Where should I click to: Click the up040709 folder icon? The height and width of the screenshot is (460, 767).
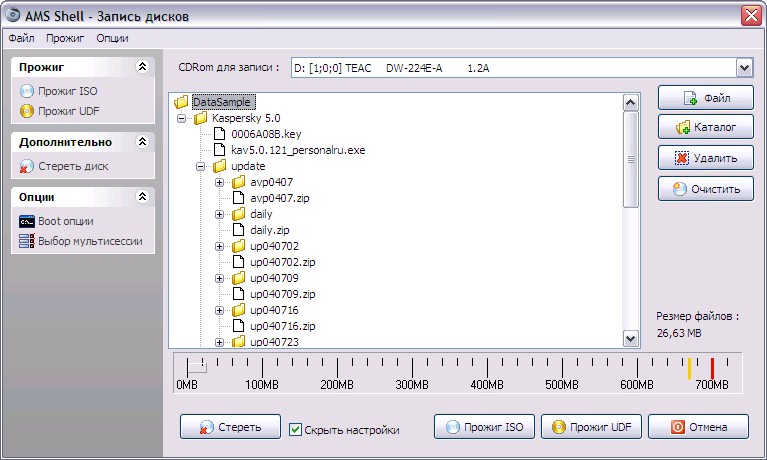pos(239,278)
